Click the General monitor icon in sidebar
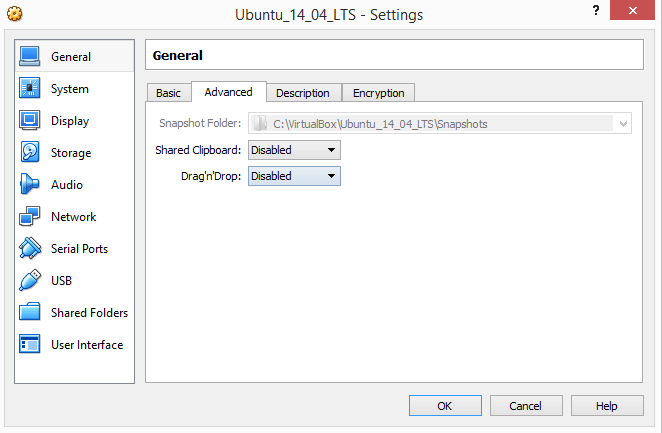Screen dimensions: 662x433 coord(30,56)
